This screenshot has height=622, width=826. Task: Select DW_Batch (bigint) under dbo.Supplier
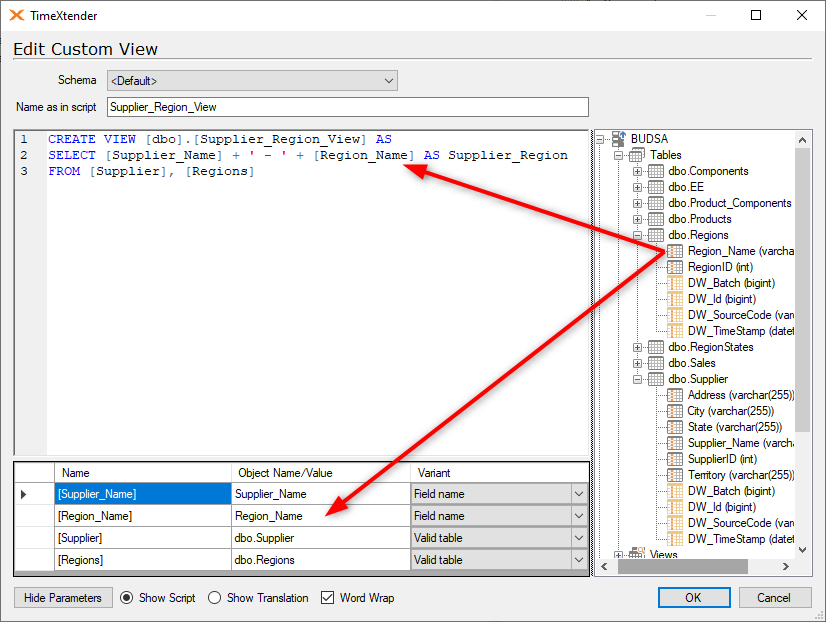pos(731,491)
